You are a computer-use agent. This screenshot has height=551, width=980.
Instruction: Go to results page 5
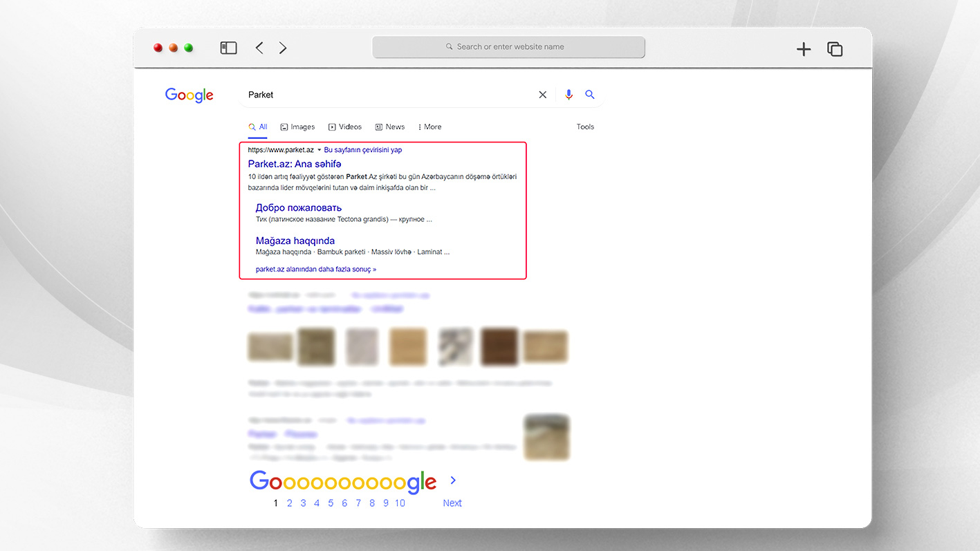(x=331, y=503)
